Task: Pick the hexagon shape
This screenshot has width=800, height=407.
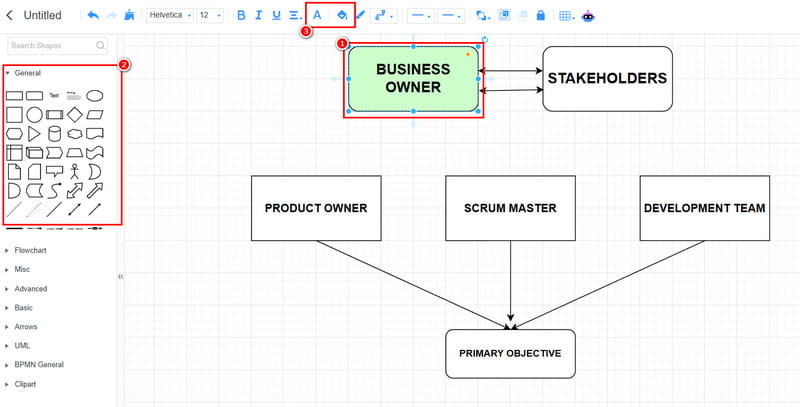Action: (x=14, y=134)
